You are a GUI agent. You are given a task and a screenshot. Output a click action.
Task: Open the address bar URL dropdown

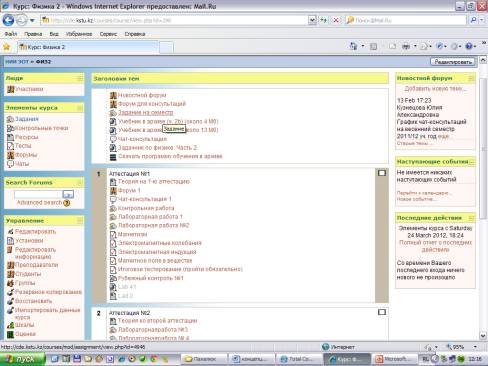(312, 20)
